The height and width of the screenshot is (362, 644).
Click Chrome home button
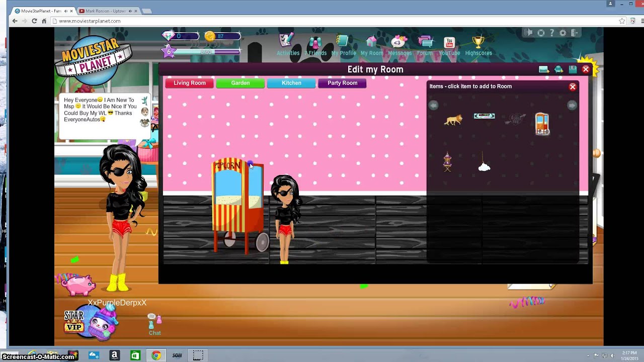44,21
